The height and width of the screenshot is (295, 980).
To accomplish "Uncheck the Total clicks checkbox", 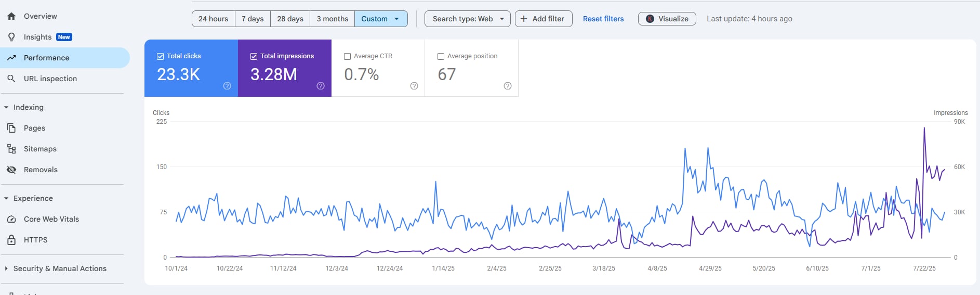I will point(160,56).
